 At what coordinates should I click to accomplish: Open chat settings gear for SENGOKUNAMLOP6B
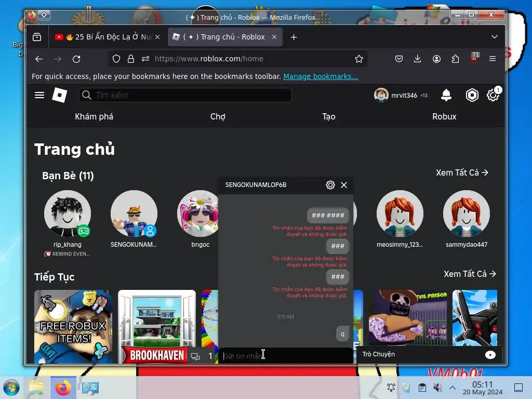[x=330, y=185]
